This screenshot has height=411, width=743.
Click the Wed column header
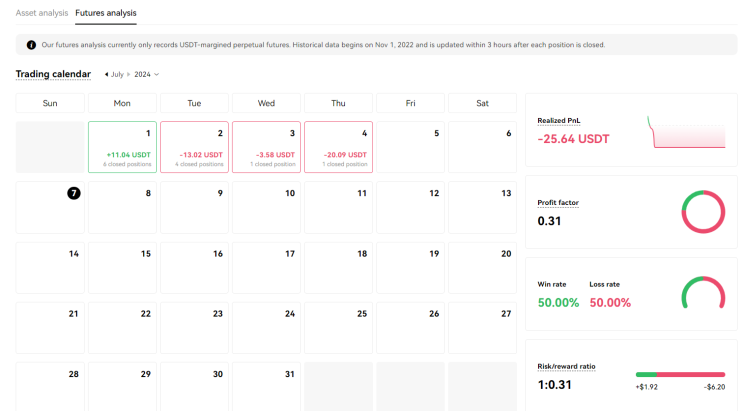point(266,103)
